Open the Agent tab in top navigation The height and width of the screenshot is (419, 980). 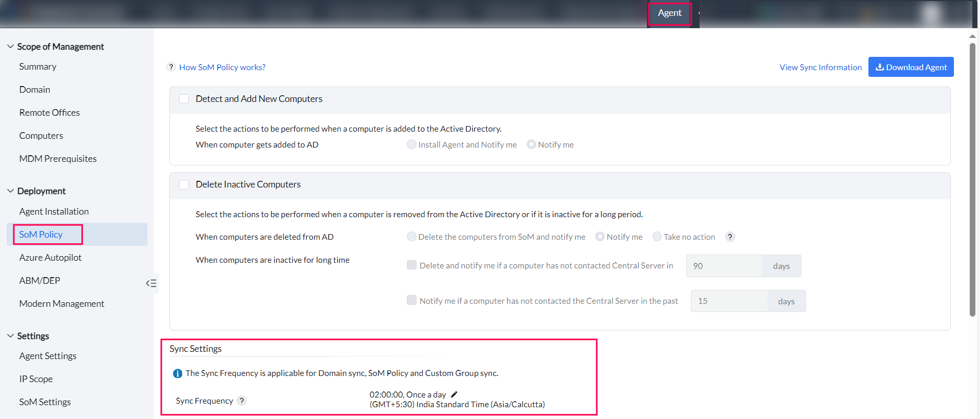tap(669, 13)
